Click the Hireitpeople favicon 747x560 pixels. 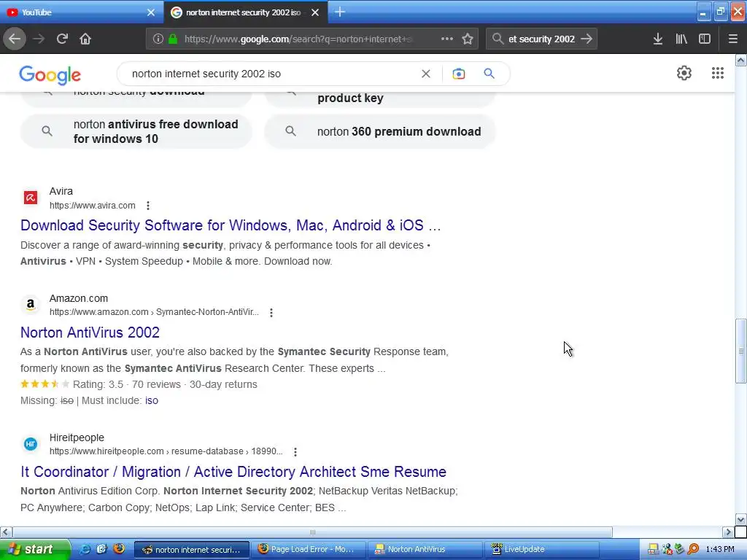[x=31, y=444]
